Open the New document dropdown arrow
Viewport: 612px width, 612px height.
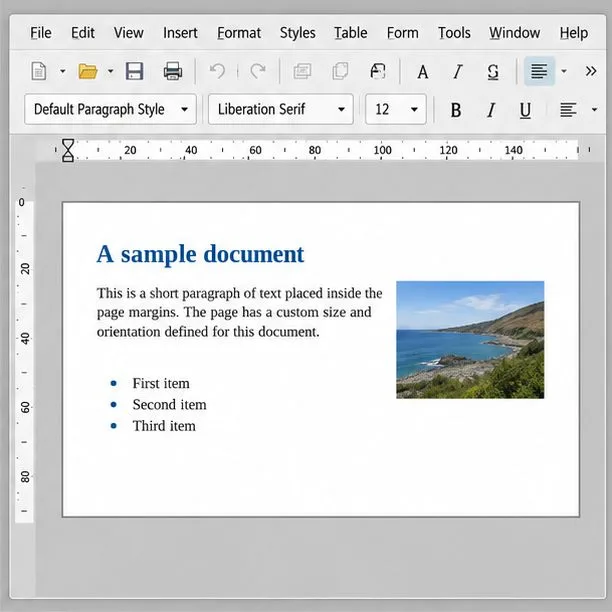tap(62, 71)
